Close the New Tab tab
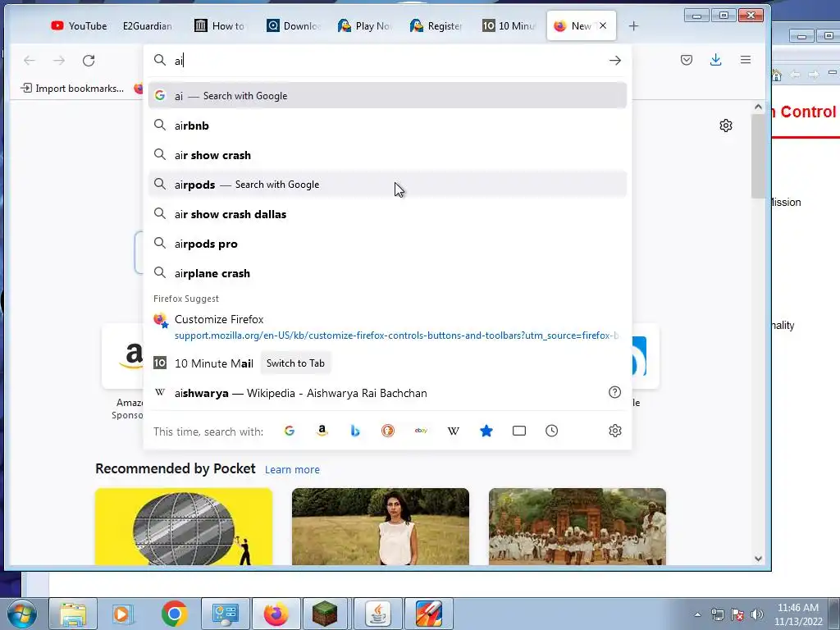 tap(603, 25)
